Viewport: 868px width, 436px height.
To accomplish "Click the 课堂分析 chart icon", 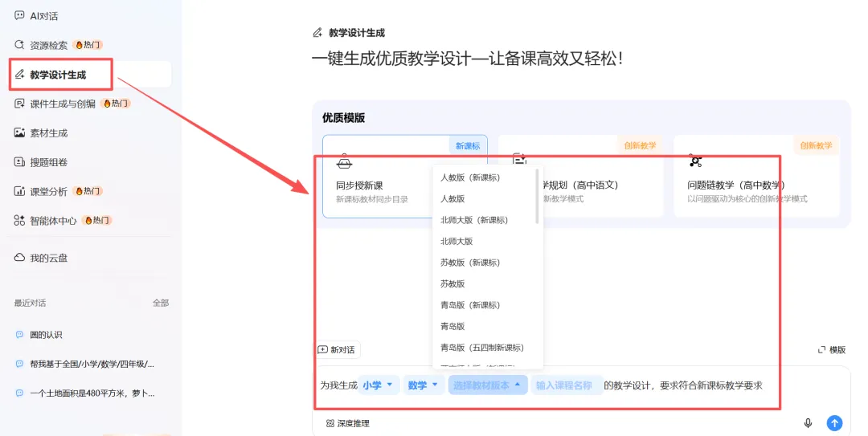I will 19,191.
